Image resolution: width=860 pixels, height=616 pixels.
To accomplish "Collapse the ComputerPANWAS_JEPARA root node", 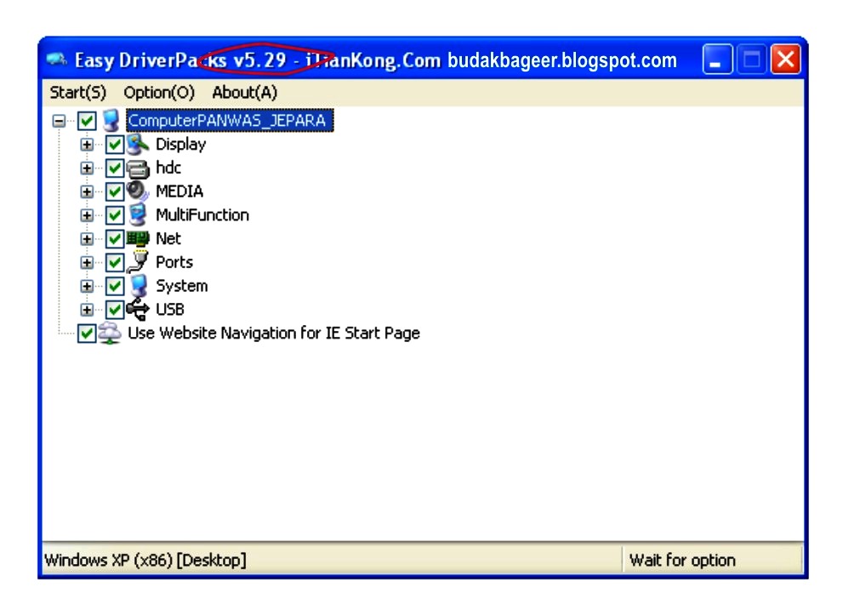I will click(x=59, y=121).
